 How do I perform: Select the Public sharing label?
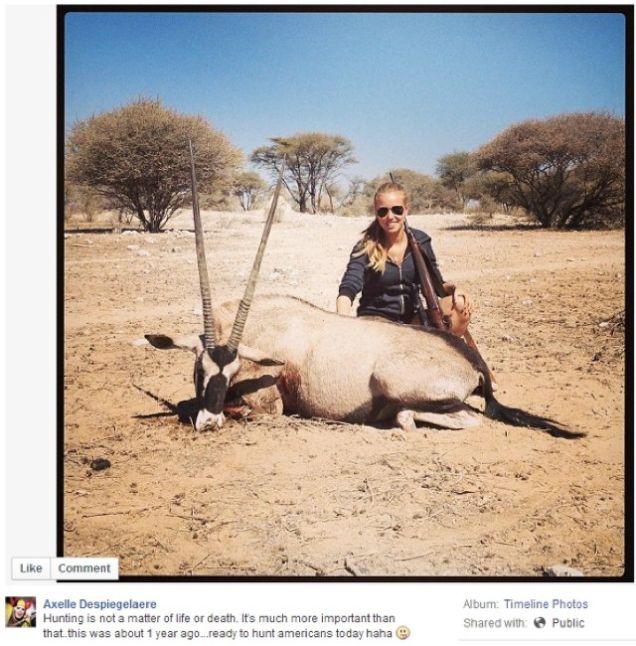pos(568,623)
